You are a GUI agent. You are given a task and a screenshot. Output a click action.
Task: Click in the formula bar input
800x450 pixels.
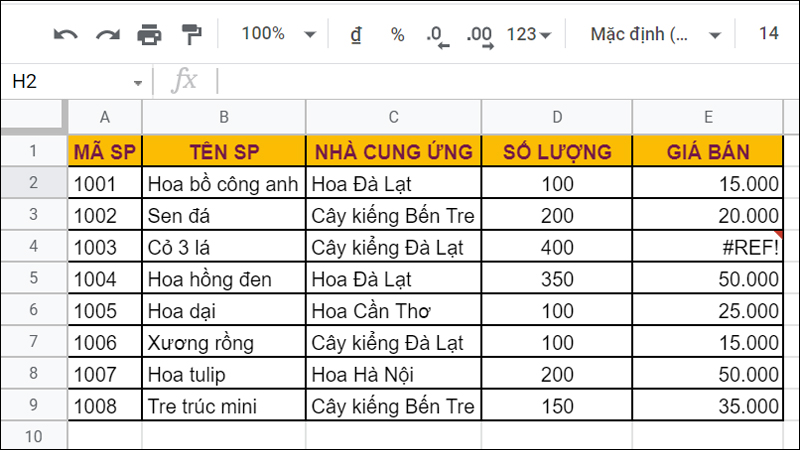click(500, 81)
